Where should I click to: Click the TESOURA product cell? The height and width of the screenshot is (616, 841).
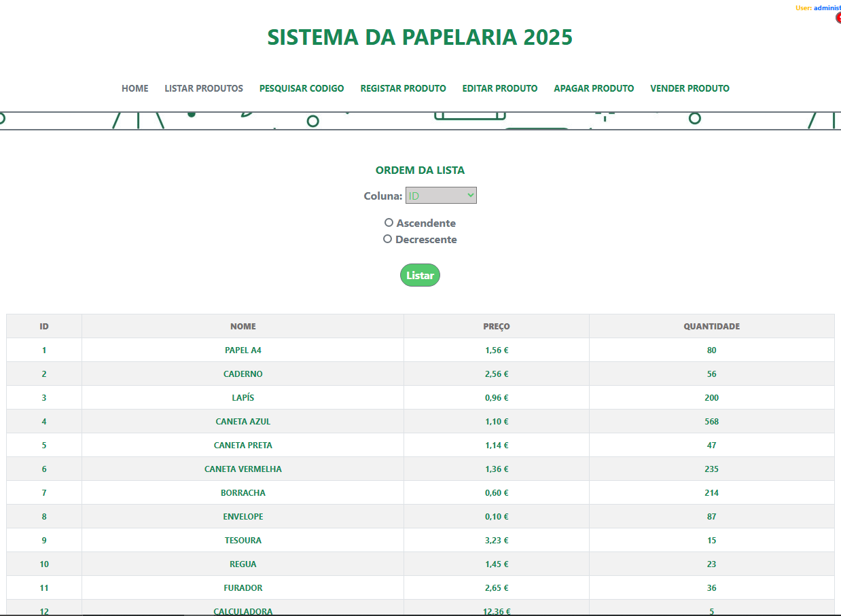pyautogui.click(x=243, y=541)
